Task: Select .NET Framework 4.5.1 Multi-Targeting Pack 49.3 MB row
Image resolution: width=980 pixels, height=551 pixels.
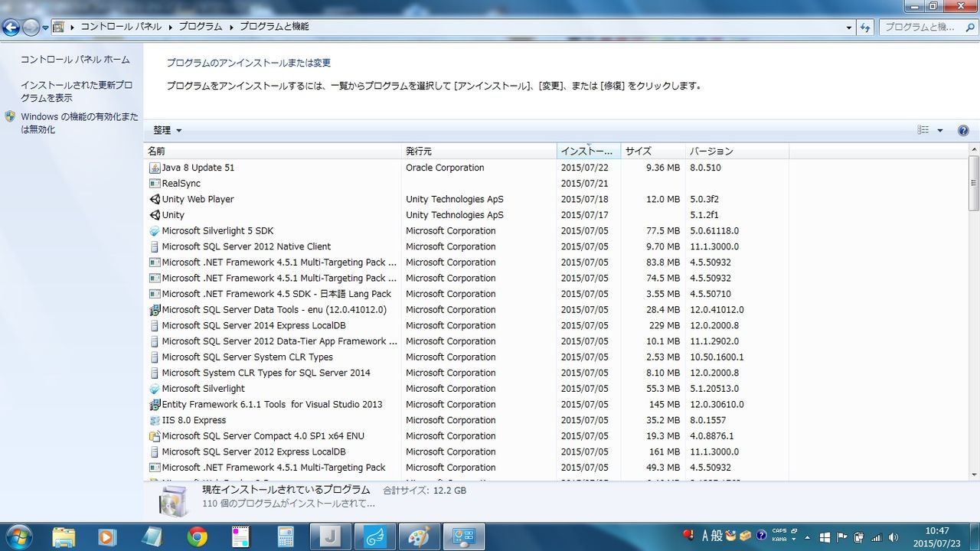Action: pyautogui.click(x=468, y=468)
